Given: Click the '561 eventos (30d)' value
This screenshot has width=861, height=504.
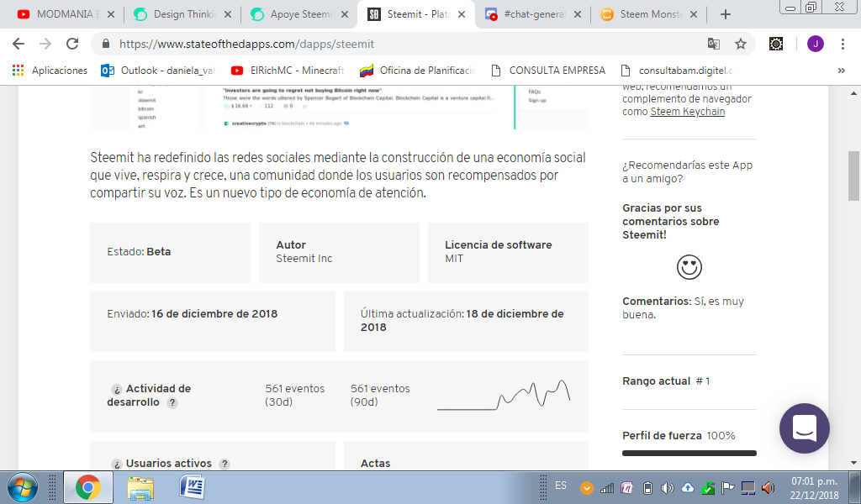Looking at the screenshot, I should 294,395.
